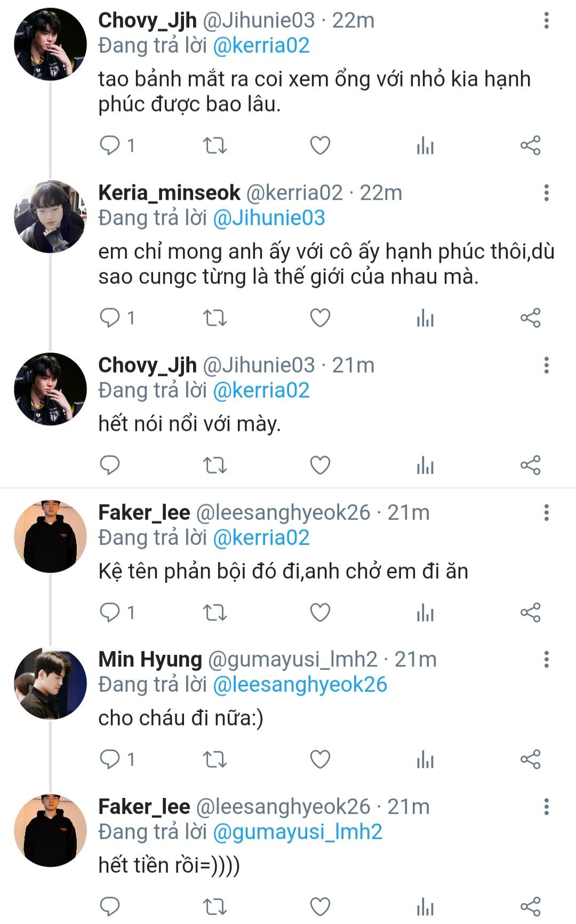Open more options menu on Min Hyung's tweet

tap(546, 659)
